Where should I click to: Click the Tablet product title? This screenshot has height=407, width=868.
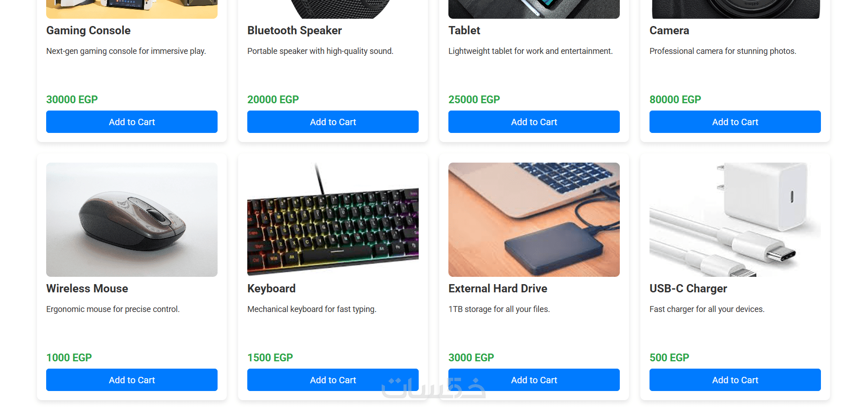pos(464,31)
